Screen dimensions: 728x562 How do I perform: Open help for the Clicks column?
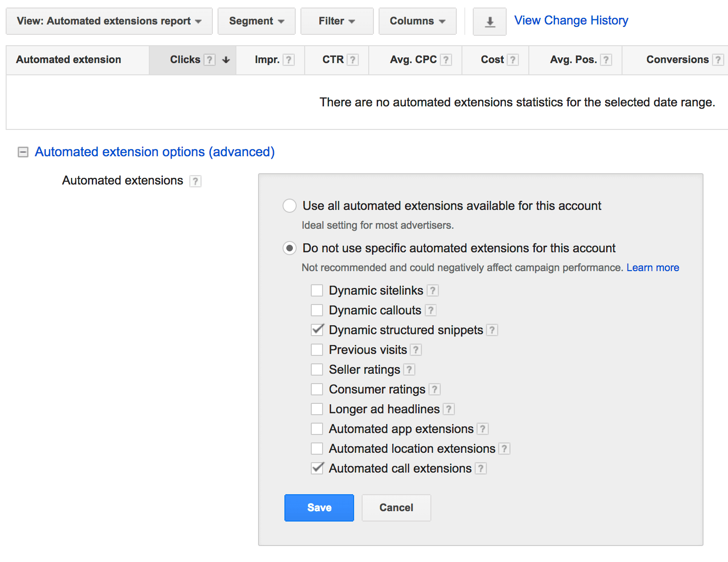point(209,59)
